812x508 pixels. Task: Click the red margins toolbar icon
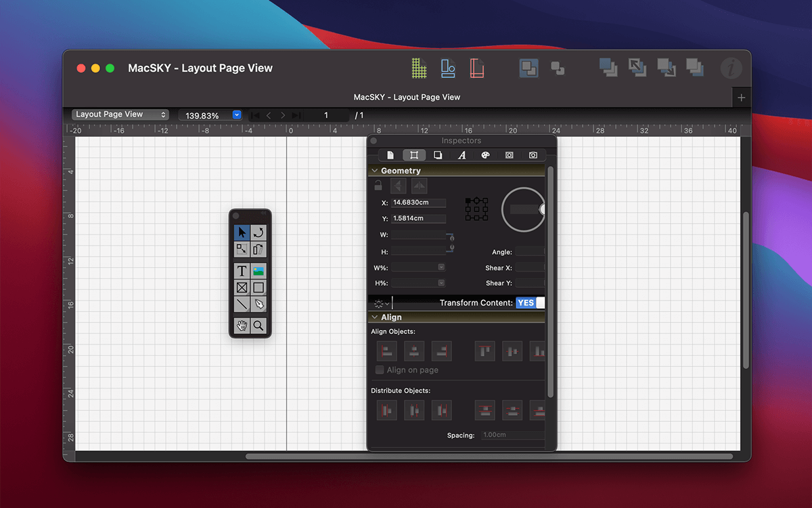477,68
